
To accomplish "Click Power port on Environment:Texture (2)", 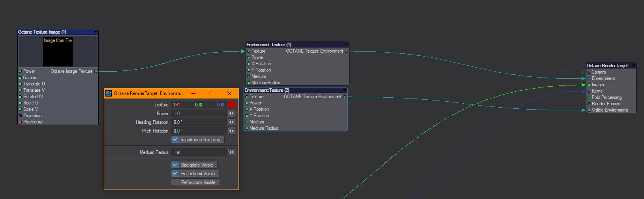I will point(246,103).
